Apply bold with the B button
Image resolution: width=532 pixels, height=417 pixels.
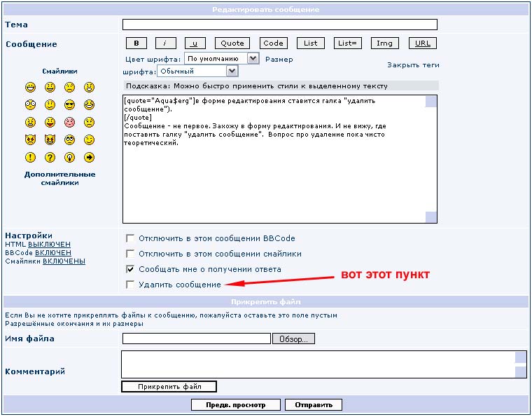point(136,43)
